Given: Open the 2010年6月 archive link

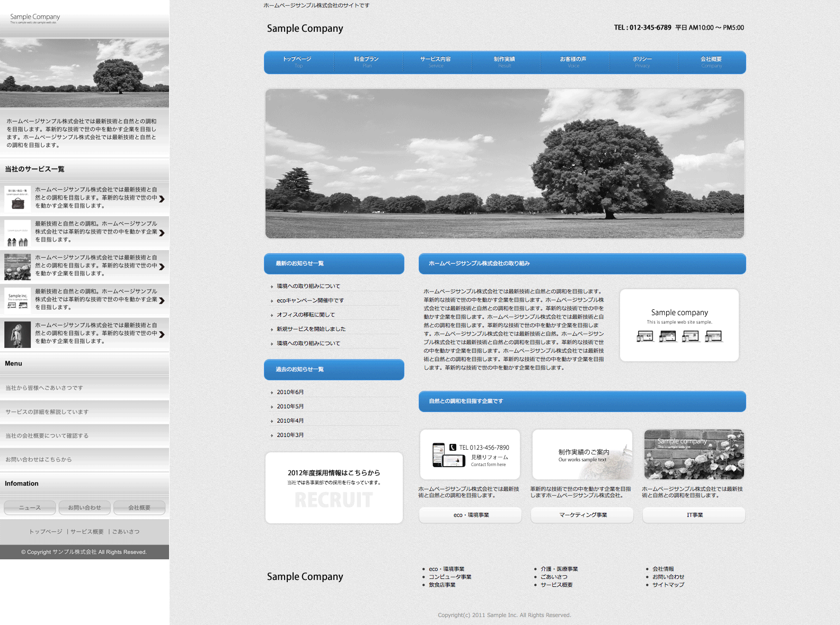Looking at the screenshot, I should (x=290, y=392).
